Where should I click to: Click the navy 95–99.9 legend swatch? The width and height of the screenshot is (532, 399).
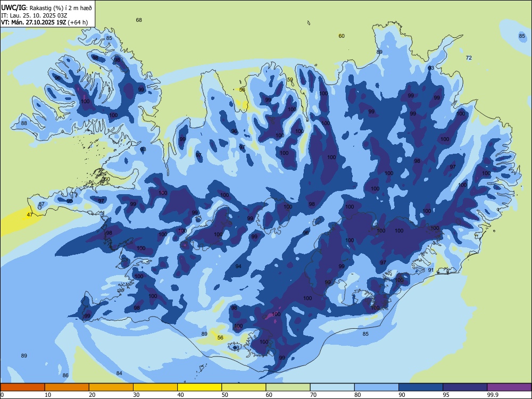(x=465, y=387)
